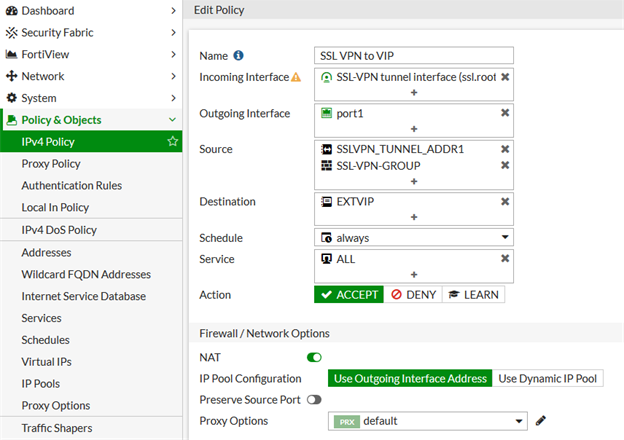Open the Schedule dropdown

click(x=414, y=239)
